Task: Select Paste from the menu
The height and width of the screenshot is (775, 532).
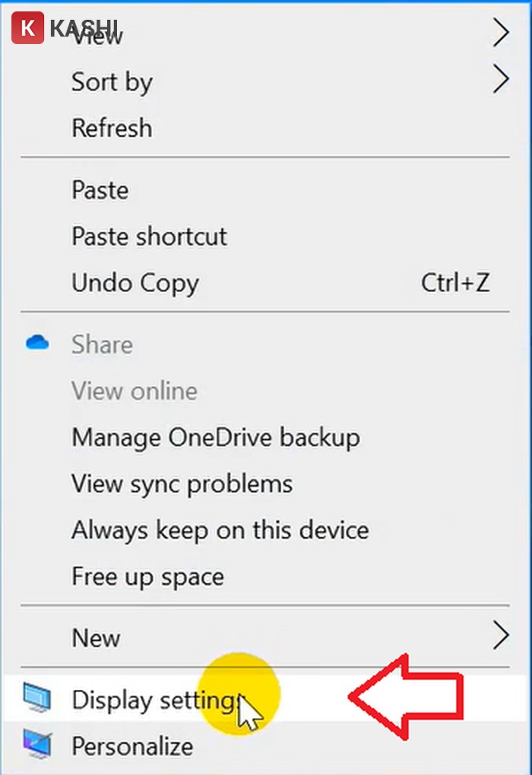Action: [100, 190]
